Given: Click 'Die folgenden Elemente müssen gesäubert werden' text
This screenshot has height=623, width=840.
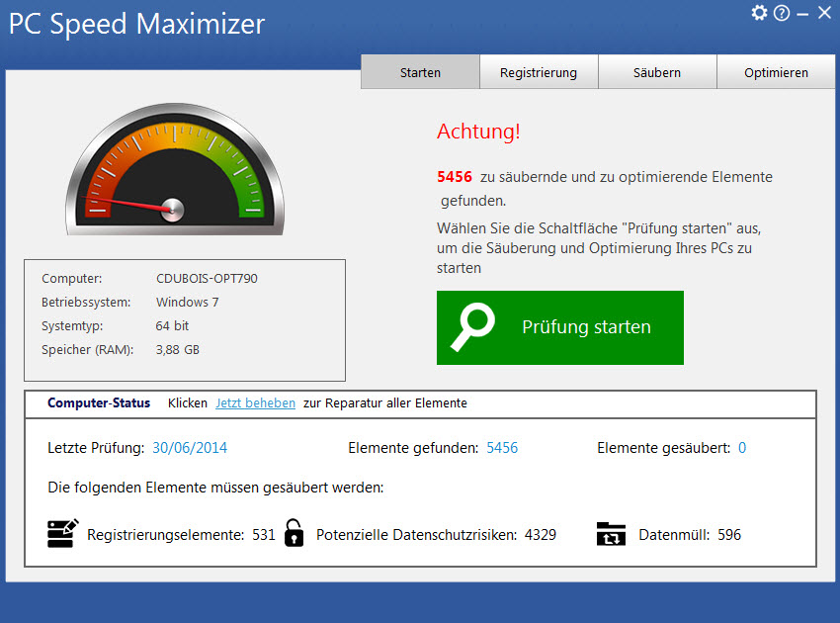Looking at the screenshot, I should 215,488.
